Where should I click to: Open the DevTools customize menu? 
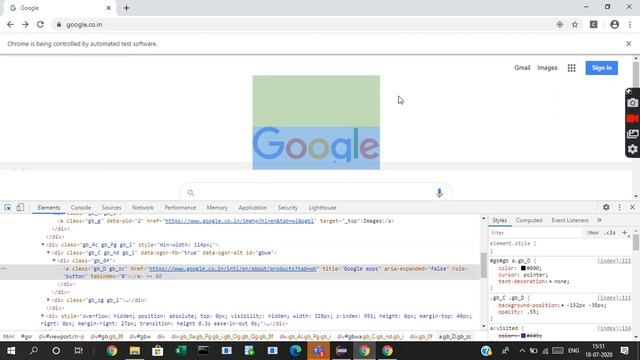pyautogui.click(x=620, y=207)
